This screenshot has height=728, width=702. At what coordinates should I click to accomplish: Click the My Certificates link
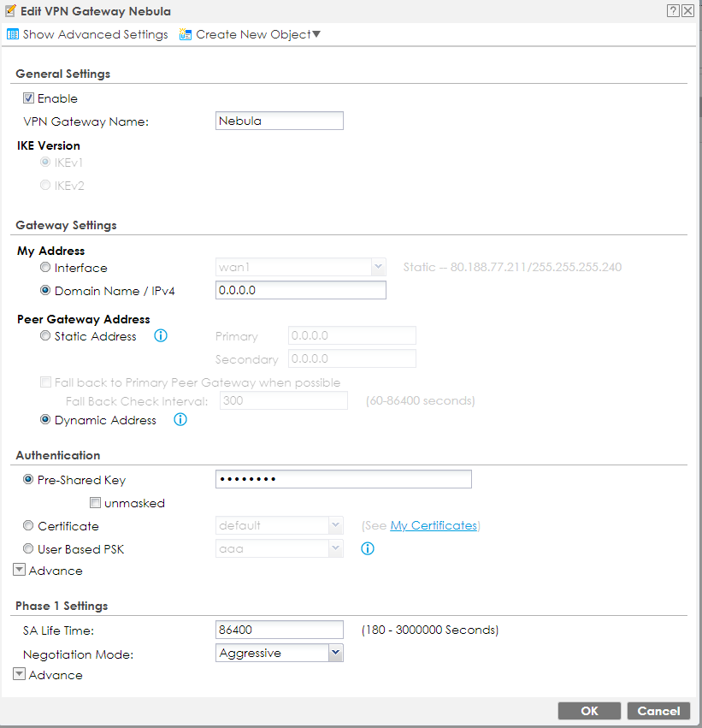(434, 525)
